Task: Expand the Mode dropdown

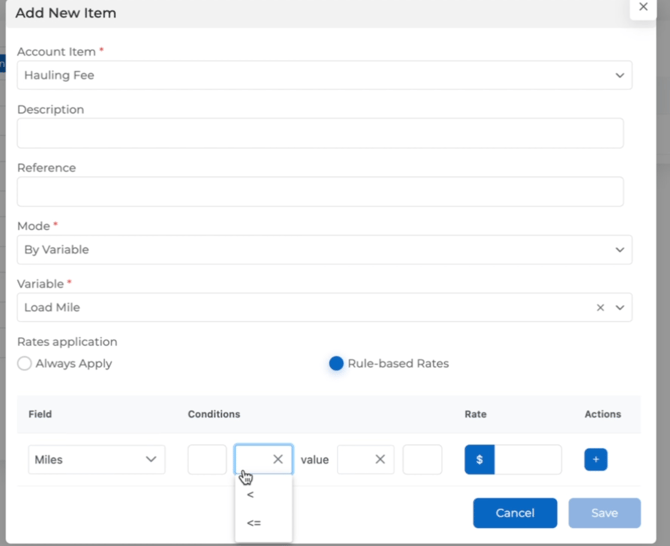Action: pos(324,250)
